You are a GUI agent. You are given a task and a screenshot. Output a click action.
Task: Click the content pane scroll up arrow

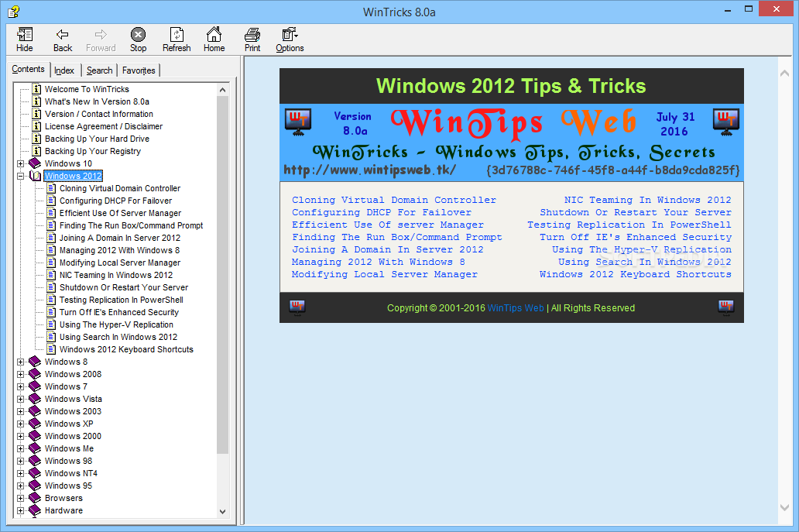tap(785, 74)
